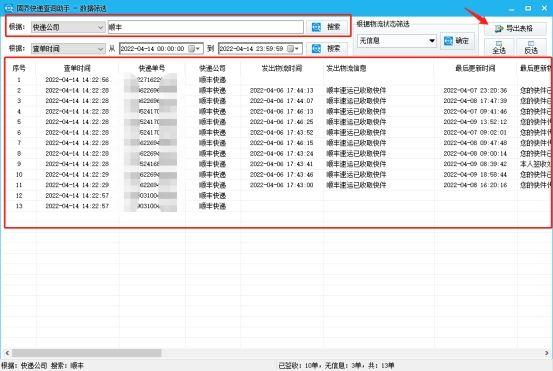
Task: Click 顺丰速运已收取快件 info cell in row 2
Action: (x=356, y=90)
